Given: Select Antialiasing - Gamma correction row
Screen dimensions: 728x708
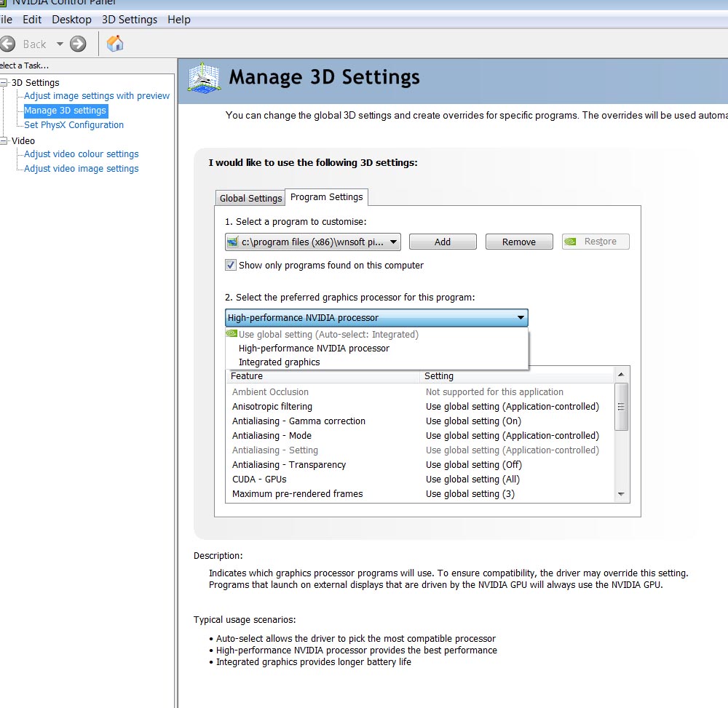Looking at the screenshot, I should tap(420, 421).
